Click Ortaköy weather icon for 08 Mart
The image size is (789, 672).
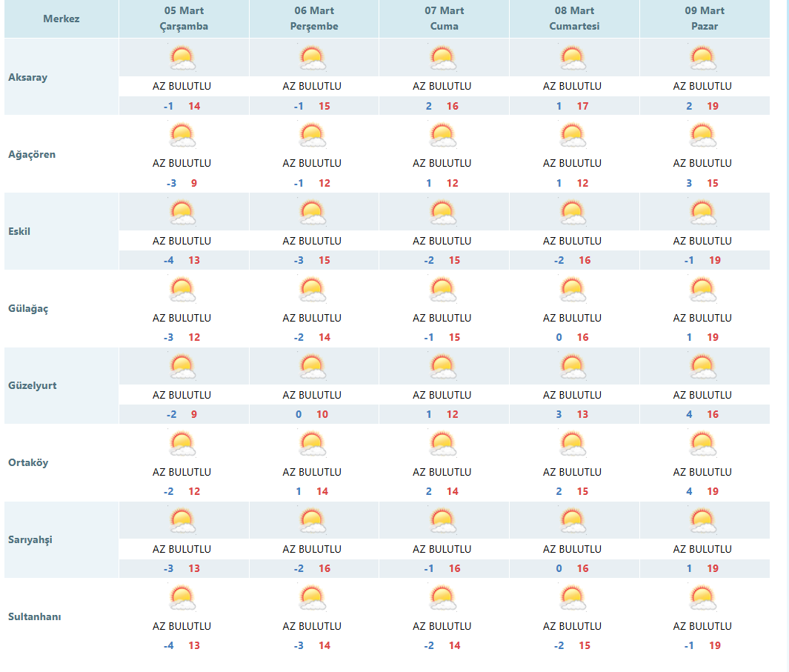(573, 444)
